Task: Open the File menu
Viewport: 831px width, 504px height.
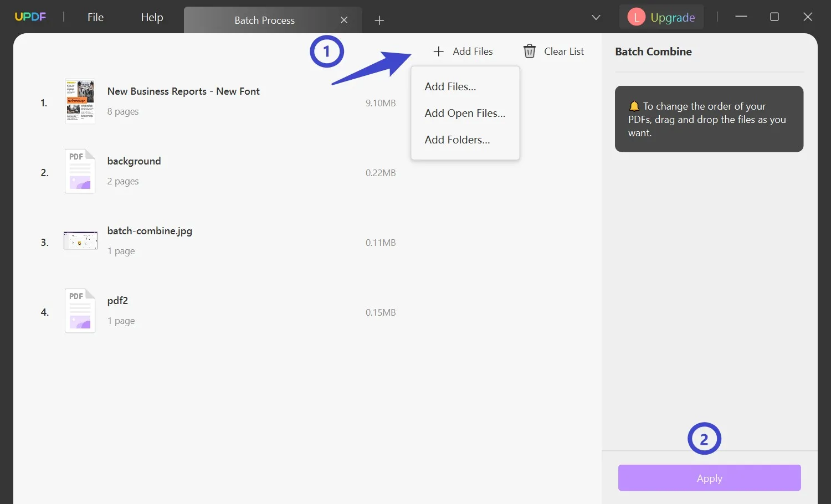Action: [95, 17]
